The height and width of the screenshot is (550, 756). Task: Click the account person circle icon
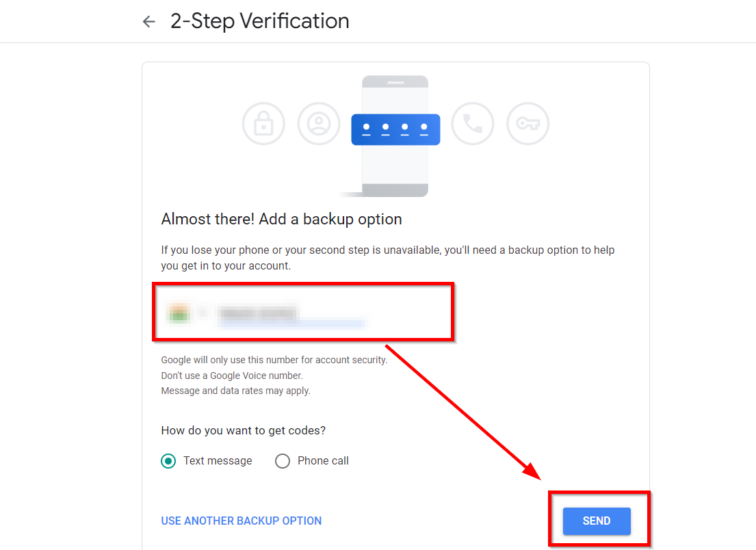(318, 124)
